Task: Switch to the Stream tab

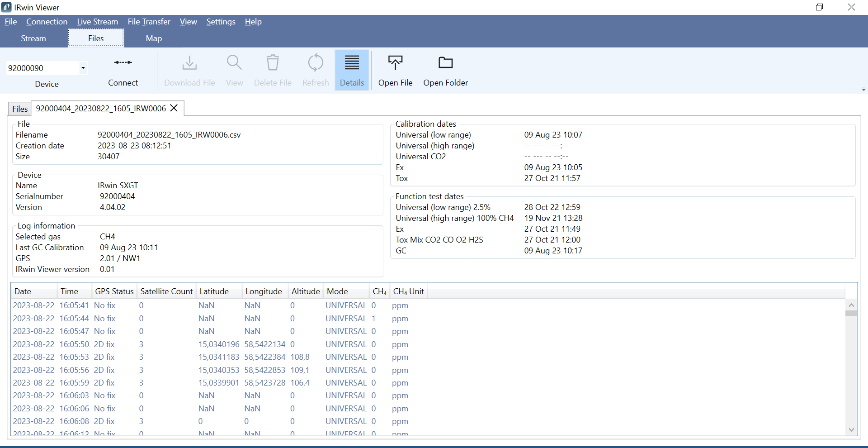Action: (33, 38)
